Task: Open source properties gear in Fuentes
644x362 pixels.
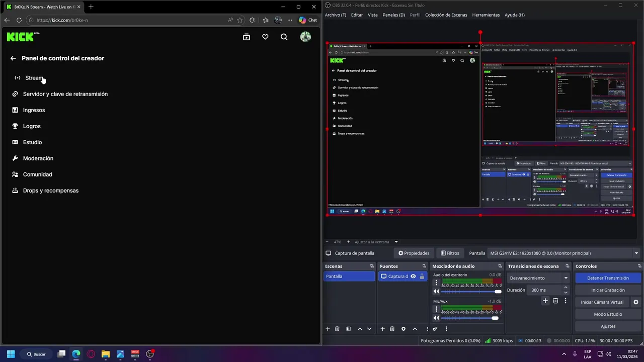Action: 403,329
